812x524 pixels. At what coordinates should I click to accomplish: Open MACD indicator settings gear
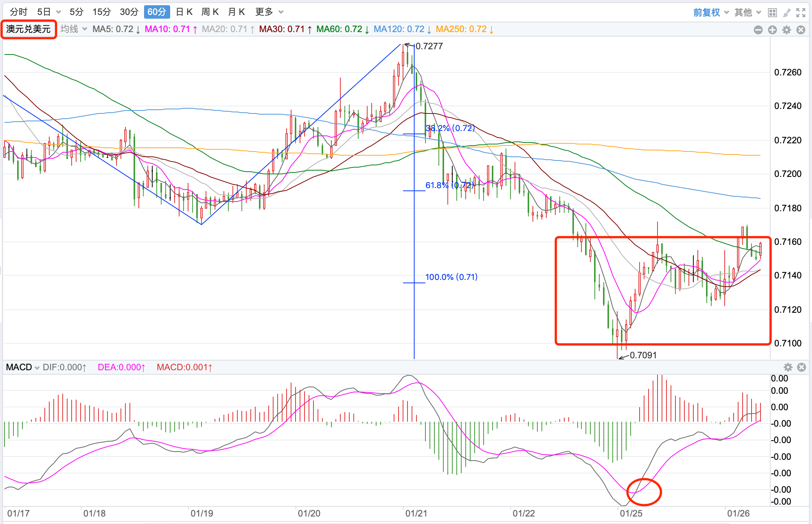click(788, 367)
